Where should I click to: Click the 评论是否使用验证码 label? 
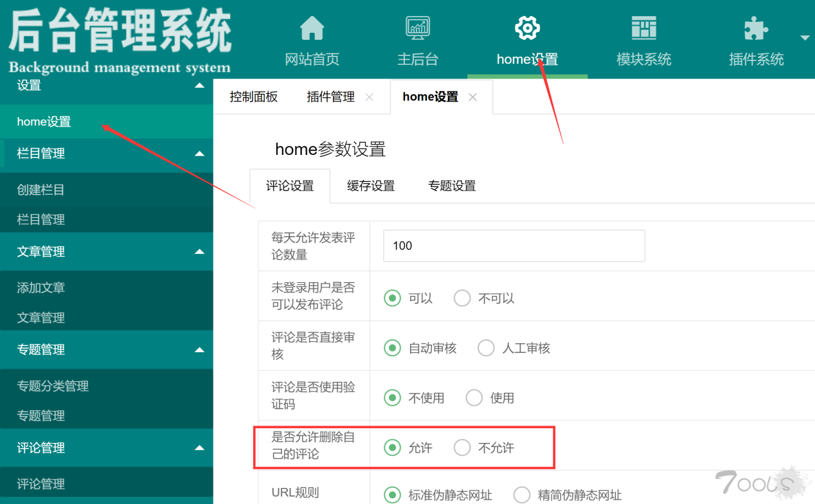pyautogui.click(x=313, y=395)
